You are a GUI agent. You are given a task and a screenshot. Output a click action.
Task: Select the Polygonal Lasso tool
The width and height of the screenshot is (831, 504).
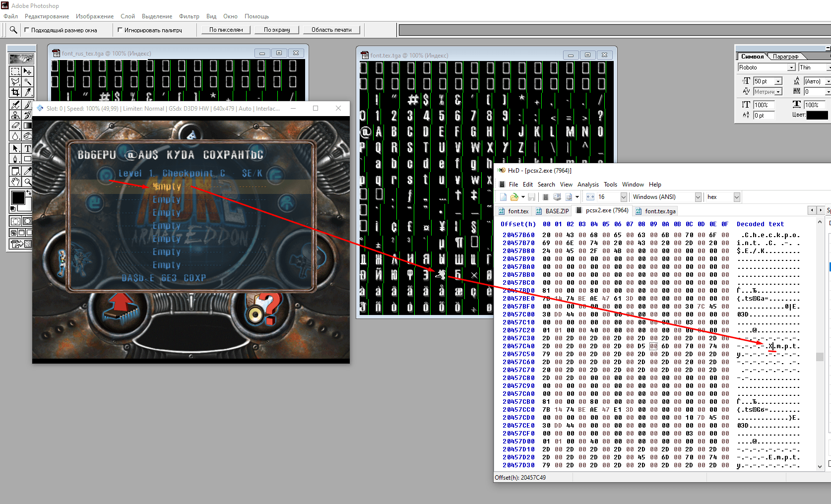(x=15, y=81)
